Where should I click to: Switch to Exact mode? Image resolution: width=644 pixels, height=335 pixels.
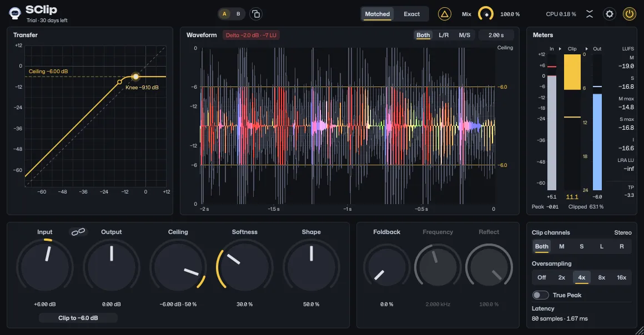click(x=411, y=14)
